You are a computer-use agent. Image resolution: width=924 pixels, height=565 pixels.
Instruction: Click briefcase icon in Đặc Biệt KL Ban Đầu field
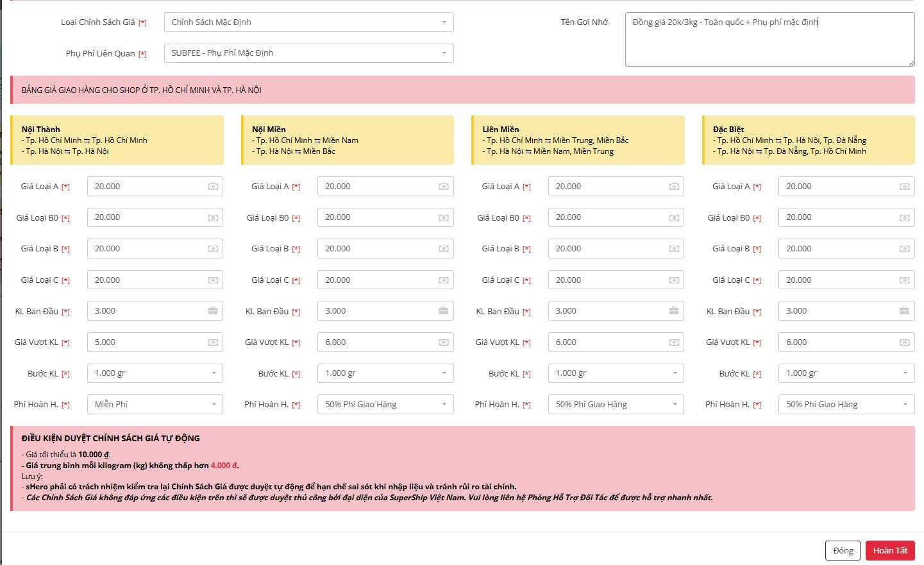(x=904, y=311)
